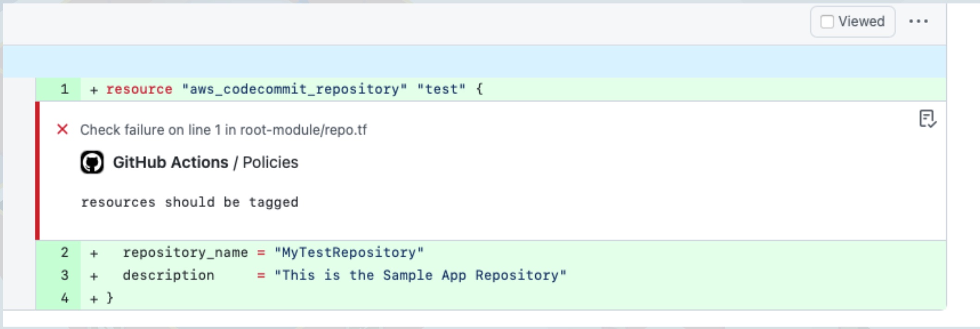Click the GitHub Actions app name

[x=170, y=163]
